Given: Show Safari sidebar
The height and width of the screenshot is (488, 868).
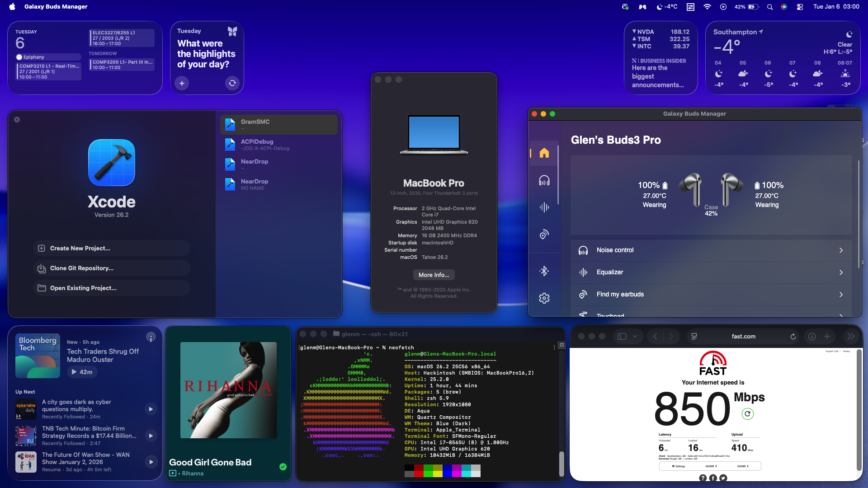Looking at the screenshot, I should tap(622, 336).
